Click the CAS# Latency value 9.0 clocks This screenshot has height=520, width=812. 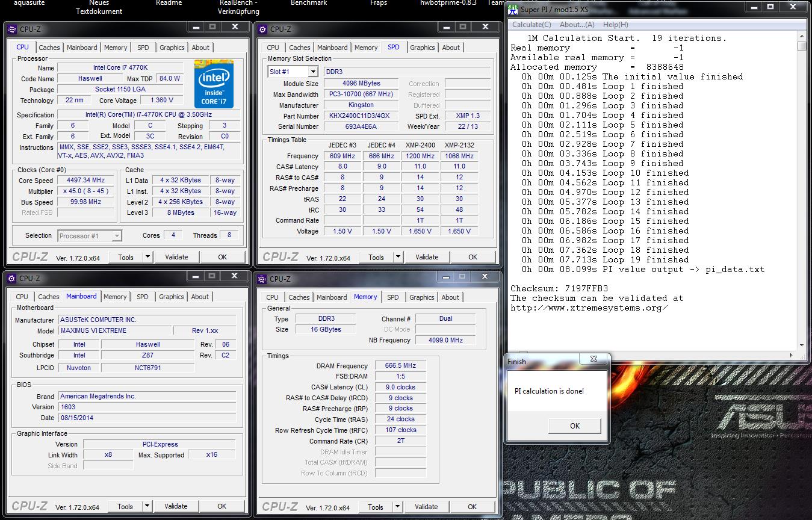point(400,387)
